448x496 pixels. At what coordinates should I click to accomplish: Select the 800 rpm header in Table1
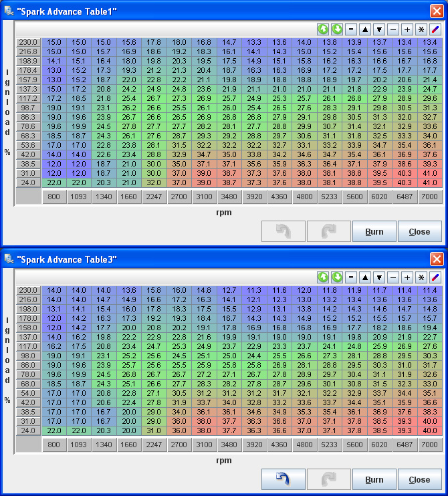click(x=54, y=197)
